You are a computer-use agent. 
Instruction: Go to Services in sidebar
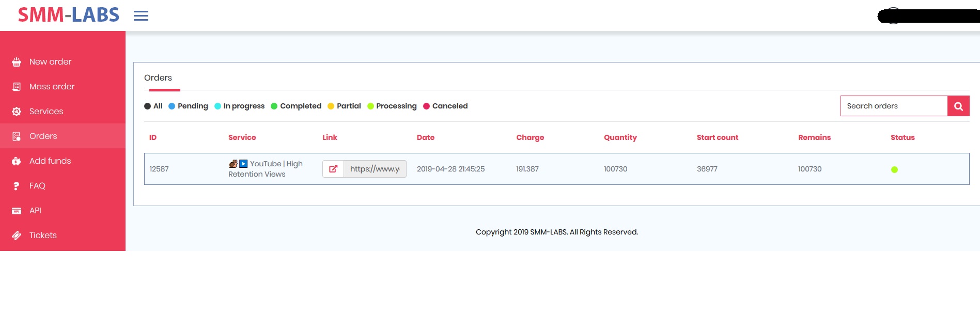63,111
